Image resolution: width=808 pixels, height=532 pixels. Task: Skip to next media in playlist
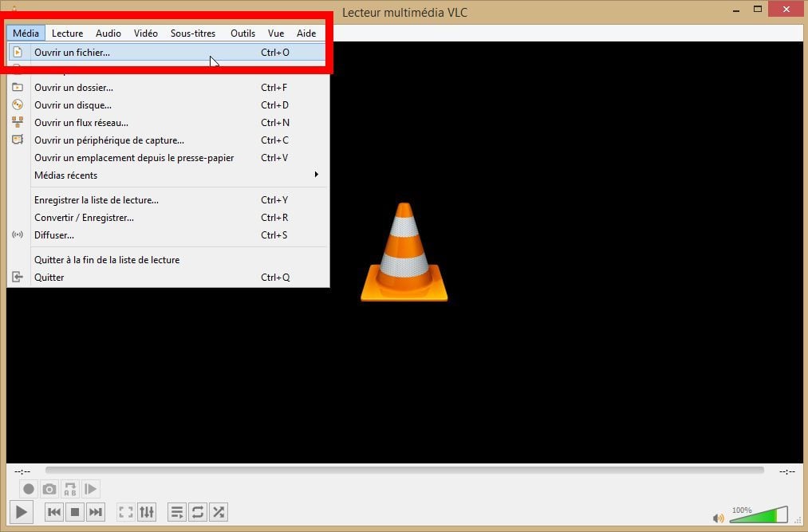(96, 512)
